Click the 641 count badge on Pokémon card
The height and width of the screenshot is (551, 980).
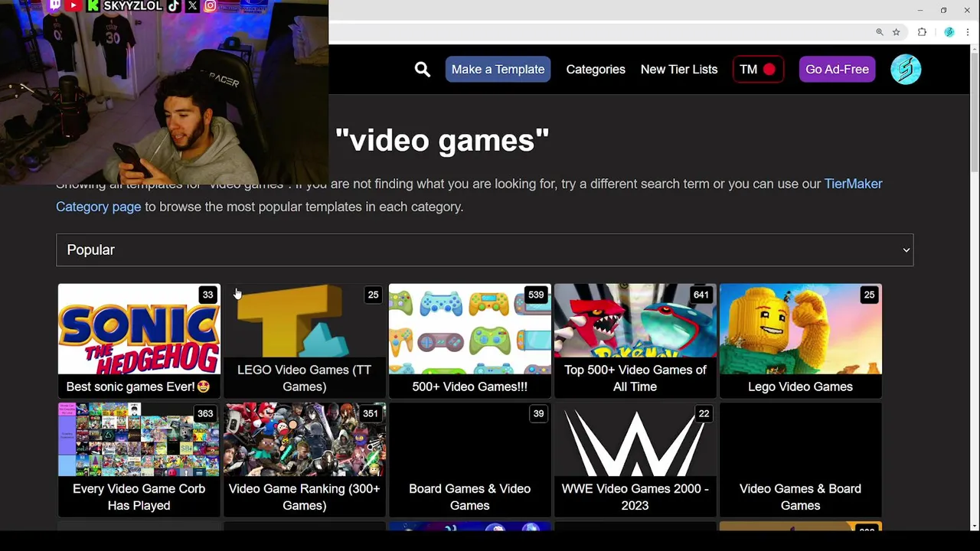(x=701, y=295)
